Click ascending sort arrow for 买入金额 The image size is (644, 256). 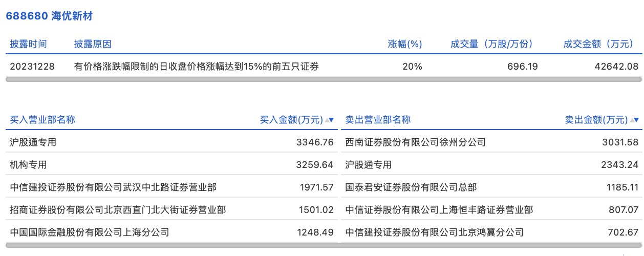326,120
